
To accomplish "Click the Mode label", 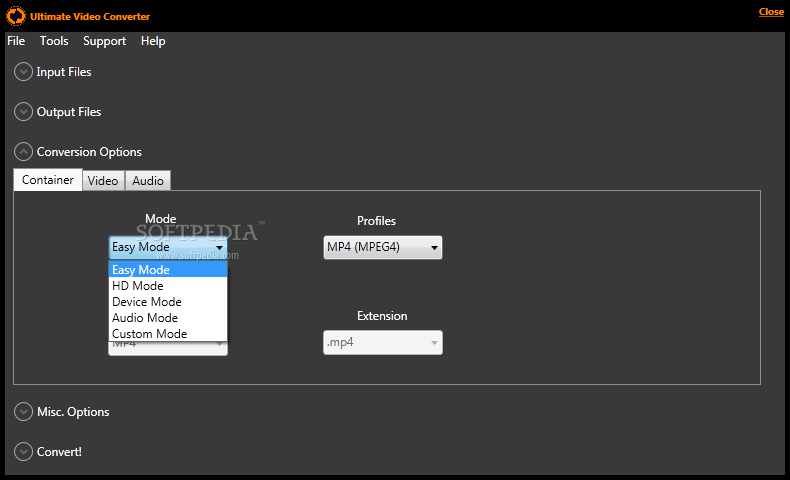I will tap(161, 219).
